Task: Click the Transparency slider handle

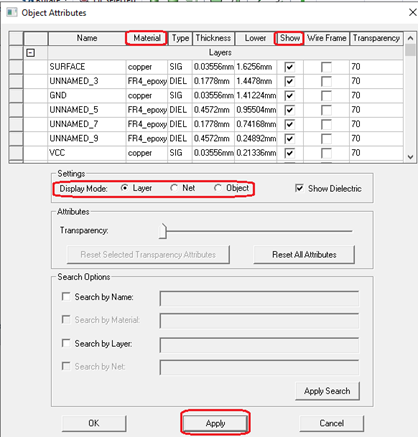Action: (163, 231)
